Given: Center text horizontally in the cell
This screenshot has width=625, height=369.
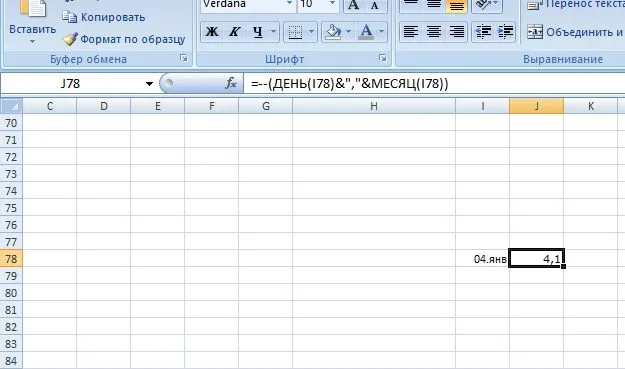Looking at the screenshot, I should [x=434, y=31].
